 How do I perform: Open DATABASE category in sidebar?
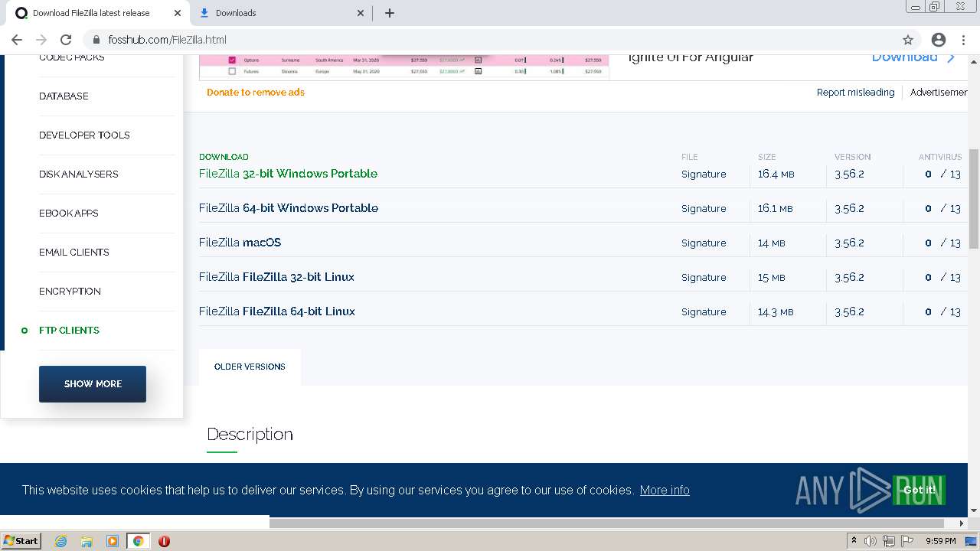click(64, 96)
